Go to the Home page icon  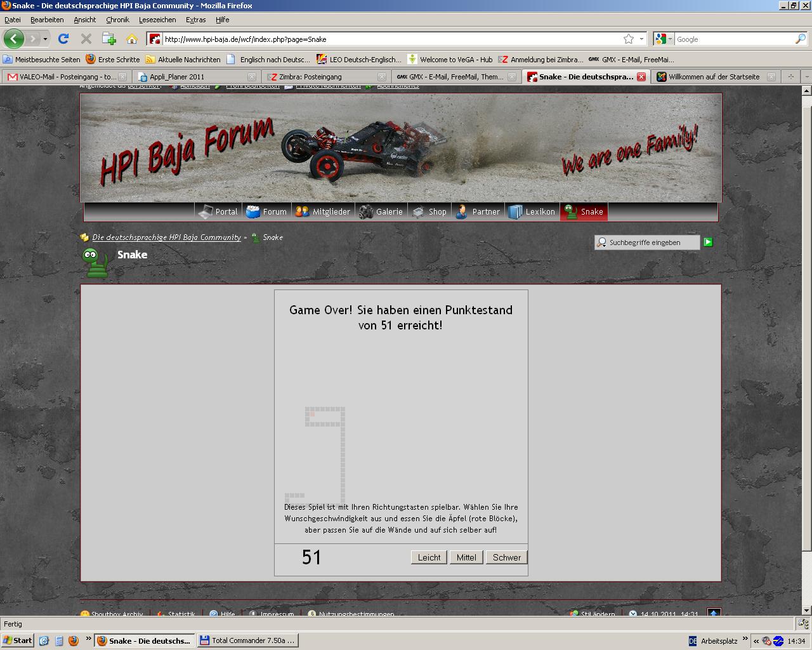[x=132, y=39]
